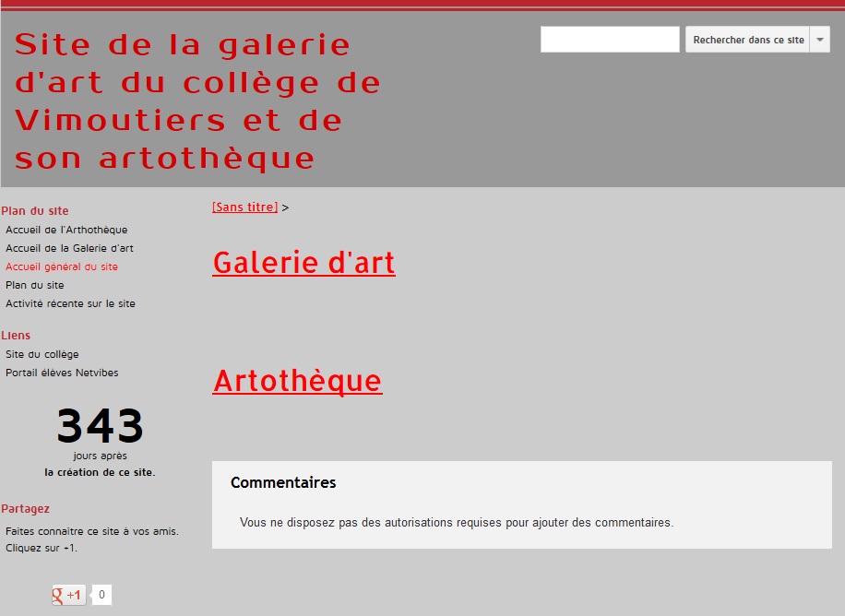The image size is (845, 616).
Task: Click the red 'Plan du site' sidebar heading
Action: (35, 211)
